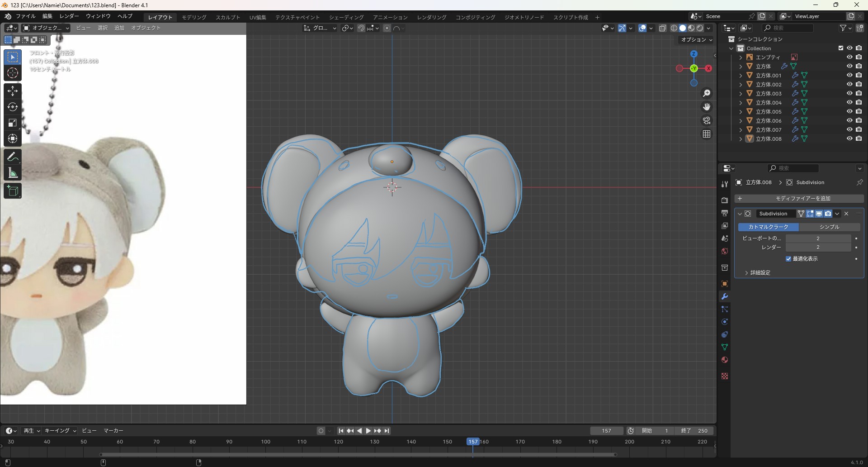Expand the 立方体.008 tree item
The height and width of the screenshot is (467, 868).
point(741,139)
